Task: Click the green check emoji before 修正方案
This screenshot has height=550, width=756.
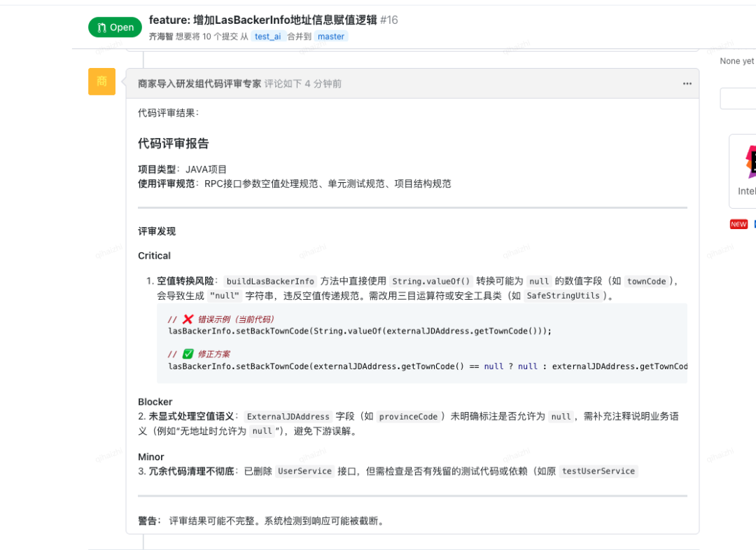Action: (x=188, y=354)
